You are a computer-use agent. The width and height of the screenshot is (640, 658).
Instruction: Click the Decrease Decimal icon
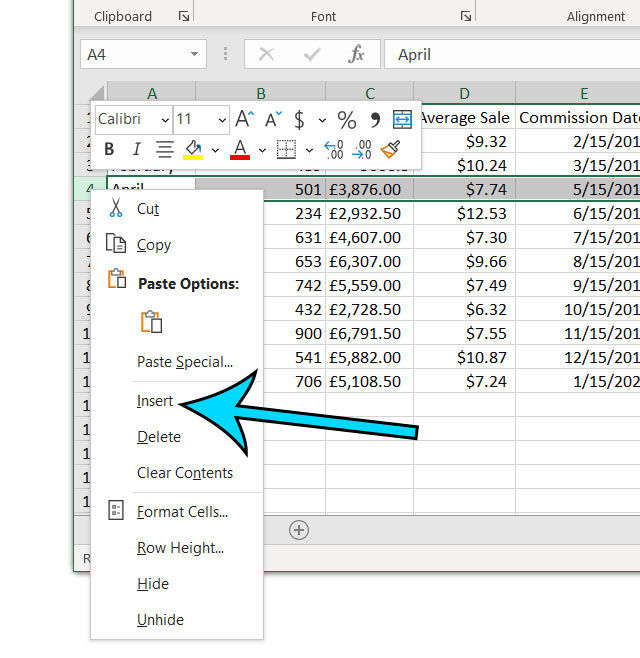[362, 149]
